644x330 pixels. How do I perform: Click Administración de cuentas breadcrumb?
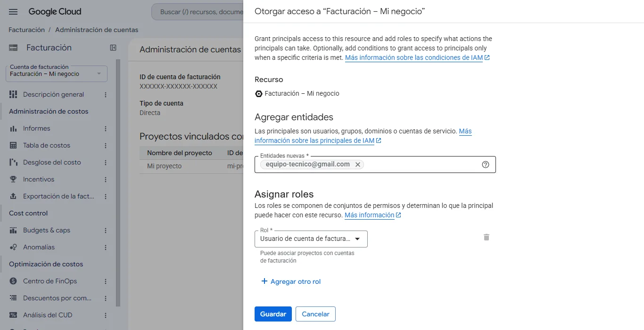pos(97,30)
